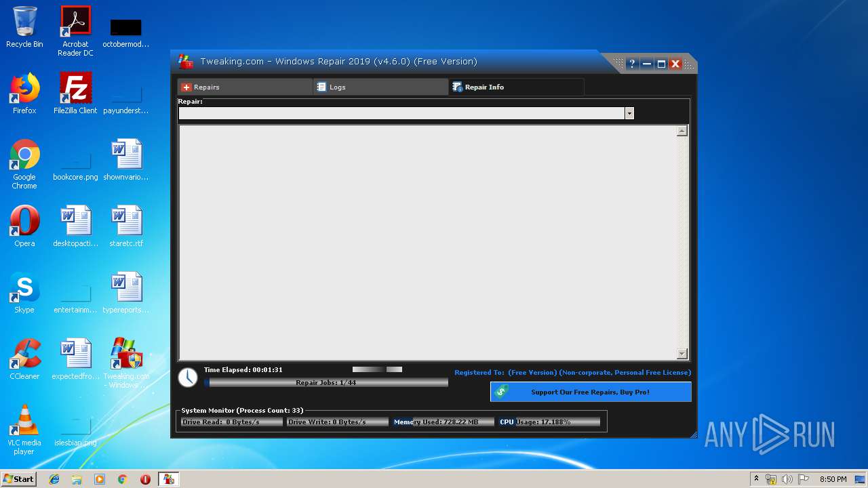Click the 8:50 PM taskbar clock

[x=833, y=479]
